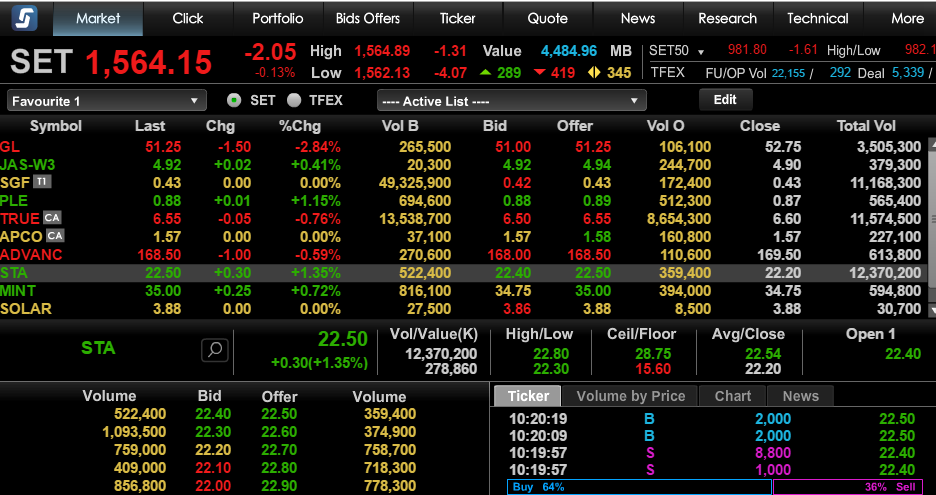This screenshot has height=495, width=936.
Task: Open the Technical menu
Action: tap(818, 19)
